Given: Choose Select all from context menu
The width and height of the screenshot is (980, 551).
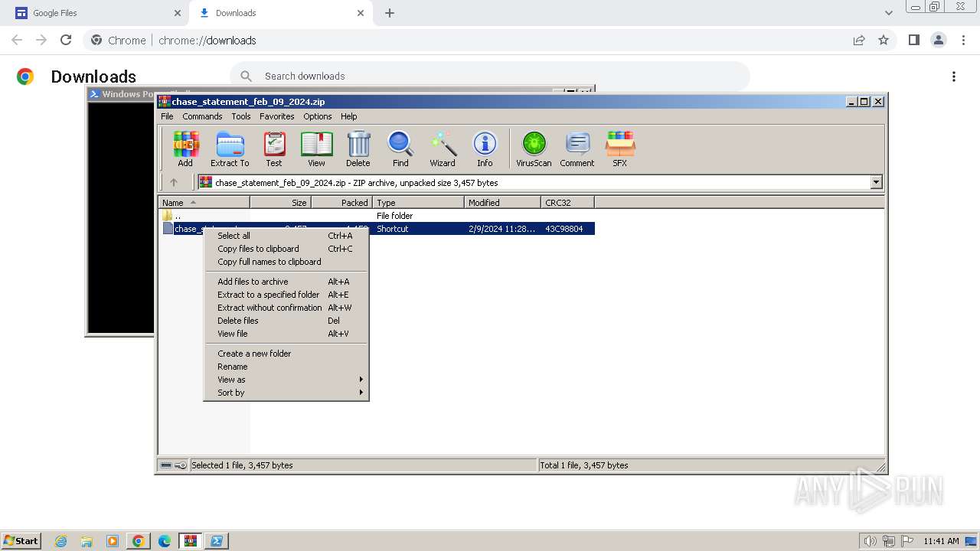Looking at the screenshot, I should [x=286, y=236].
